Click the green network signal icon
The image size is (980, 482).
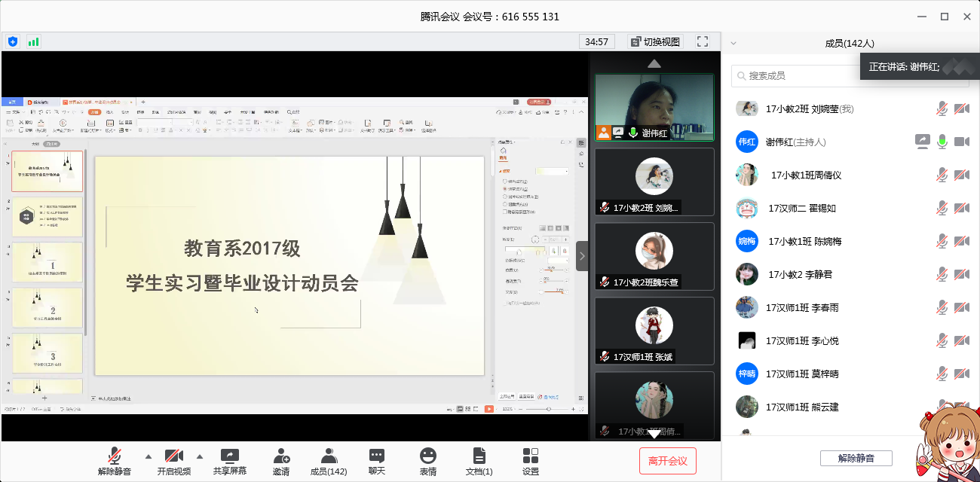[33, 41]
